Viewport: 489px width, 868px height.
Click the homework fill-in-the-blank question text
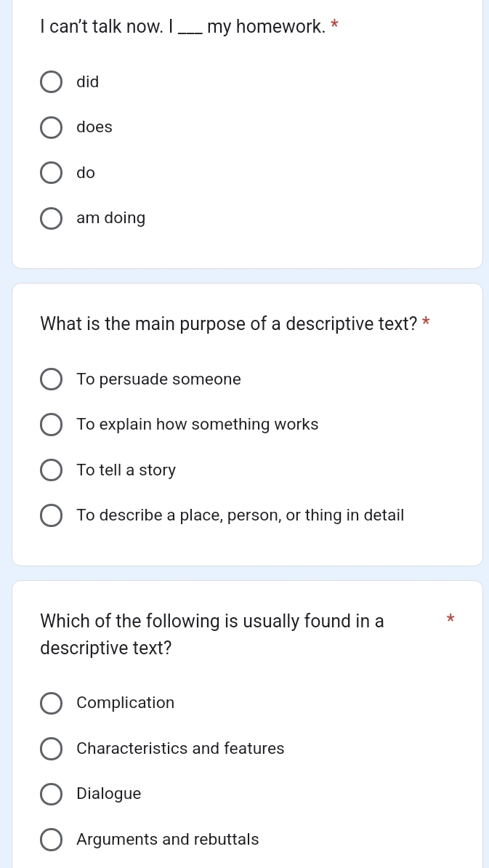[182, 26]
